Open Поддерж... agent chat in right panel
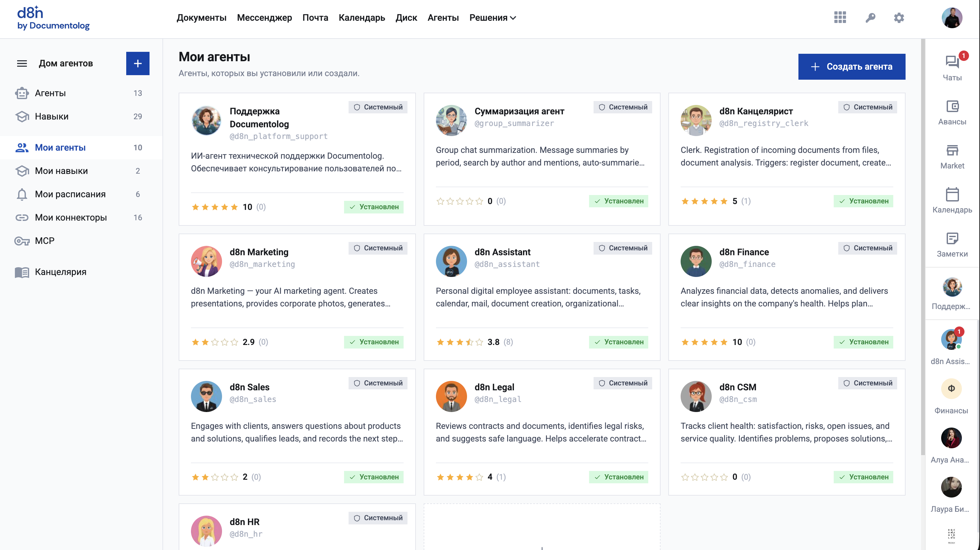Screen dimensions: 980x550 pos(952,294)
